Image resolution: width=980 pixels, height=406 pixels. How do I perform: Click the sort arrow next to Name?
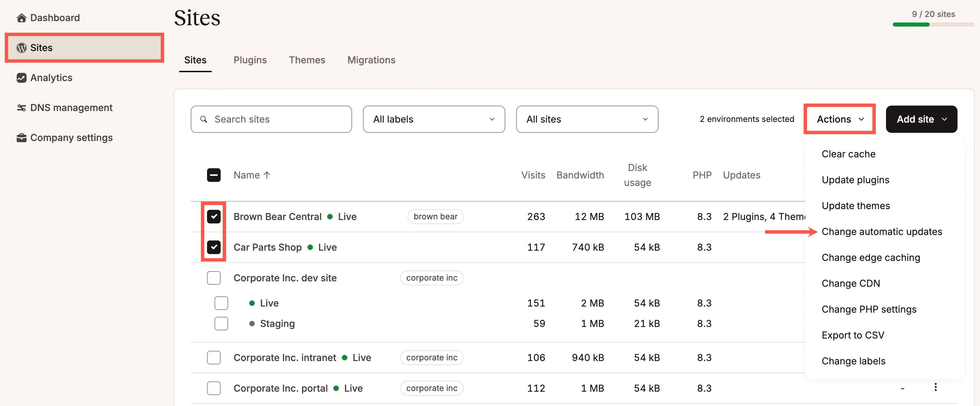[267, 175]
